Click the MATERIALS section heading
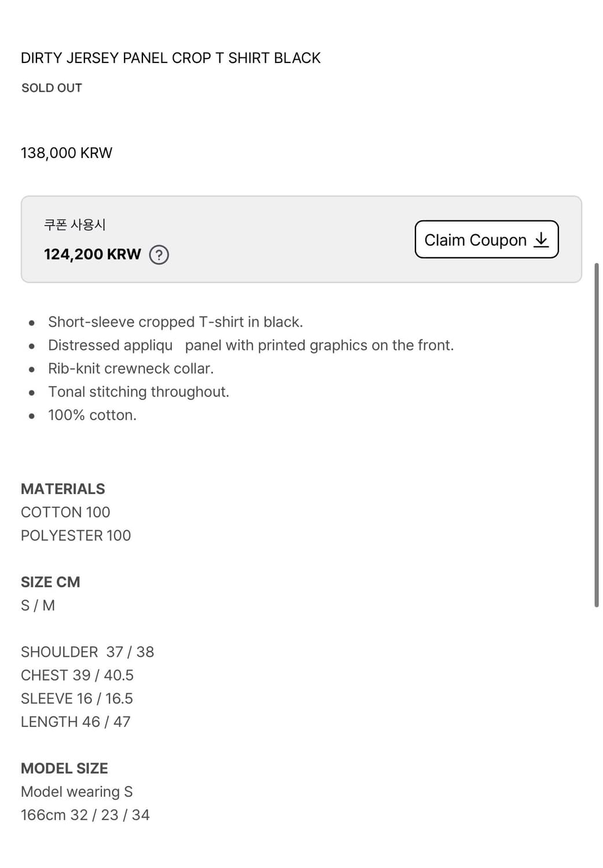603x868 pixels. point(63,489)
